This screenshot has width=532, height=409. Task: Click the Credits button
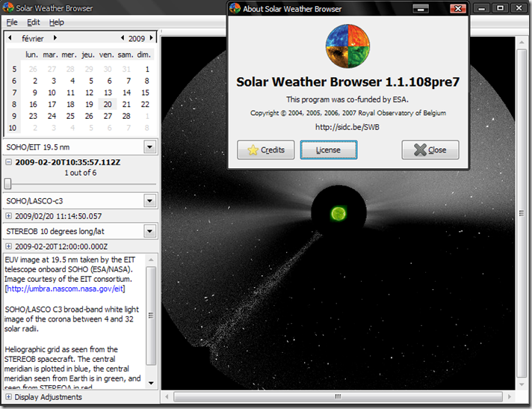pyautogui.click(x=266, y=150)
